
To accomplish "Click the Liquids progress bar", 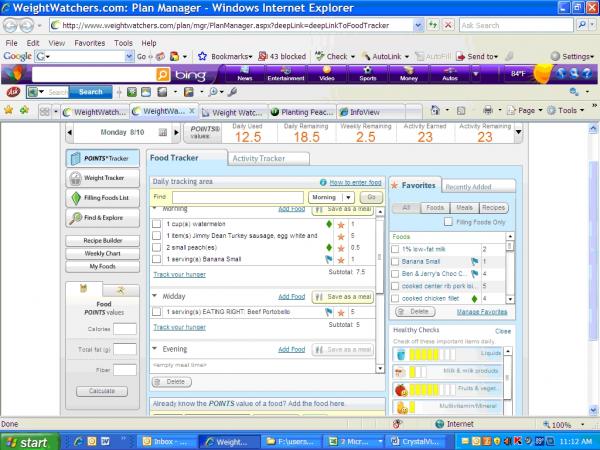I will pyautogui.click(x=432, y=354).
